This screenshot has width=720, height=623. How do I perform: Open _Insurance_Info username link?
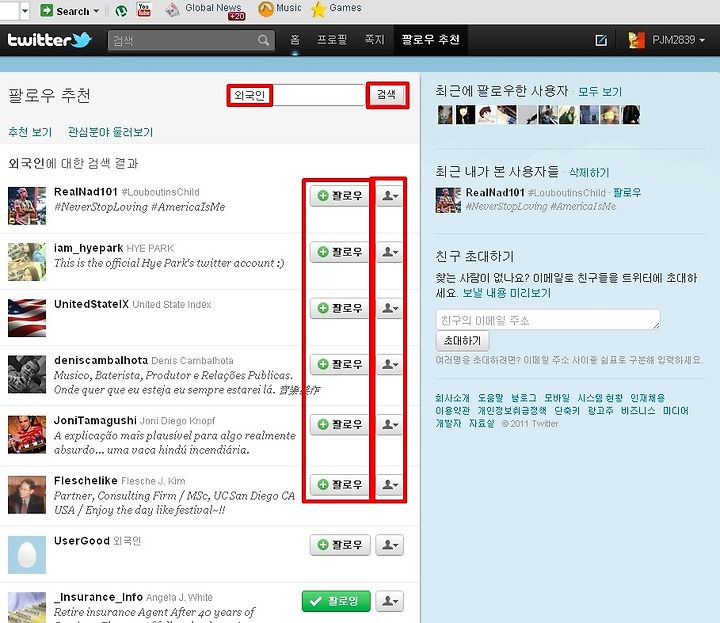pyautogui.click(x=98, y=597)
